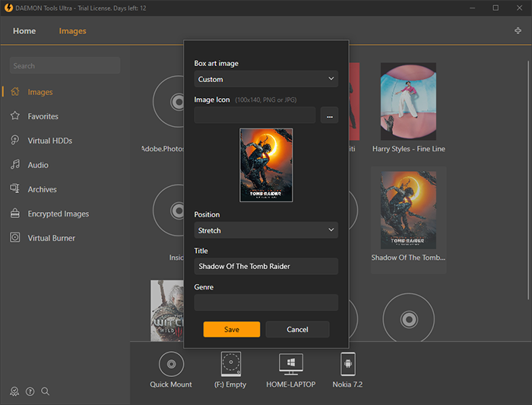
Task: Expand the Box art image dropdown
Action: click(266, 79)
